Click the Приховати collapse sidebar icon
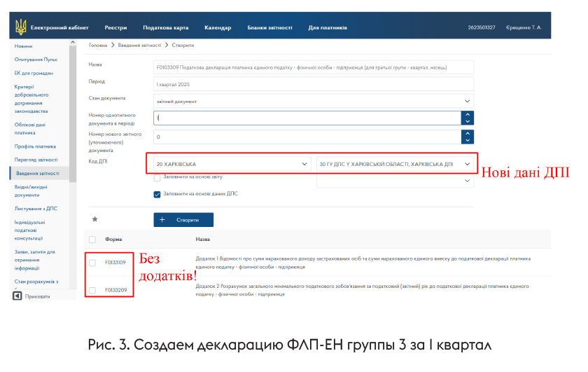Screen dimensions: 588x372 (18, 296)
